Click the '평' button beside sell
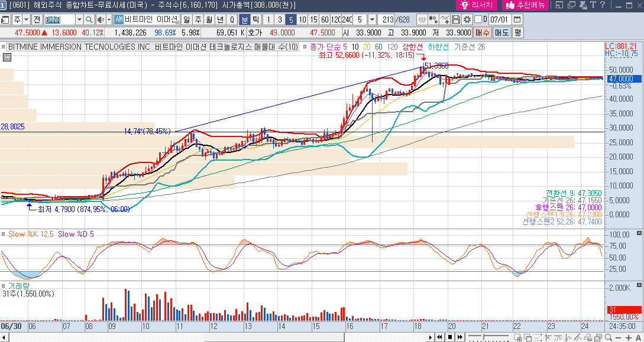The image size is (644, 342). (x=518, y=33)
